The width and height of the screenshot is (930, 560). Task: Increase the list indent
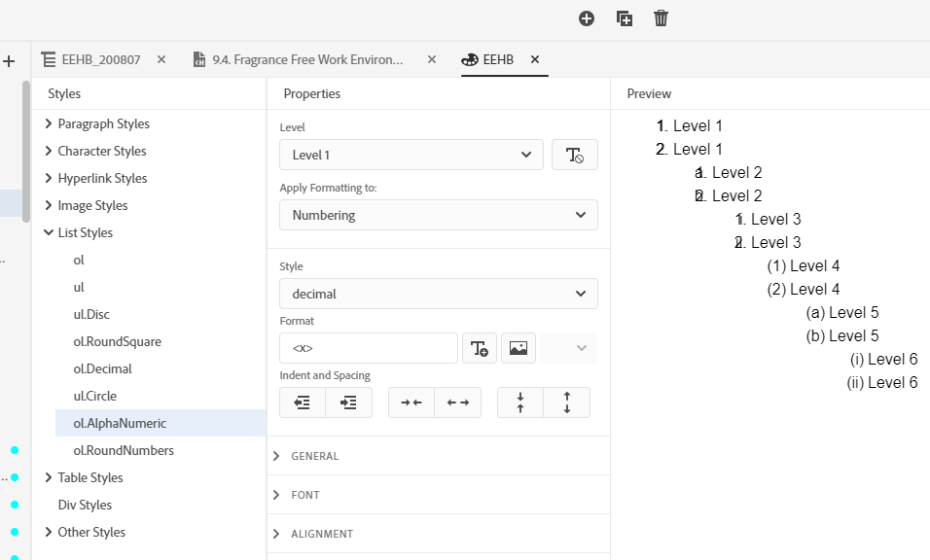348,402
